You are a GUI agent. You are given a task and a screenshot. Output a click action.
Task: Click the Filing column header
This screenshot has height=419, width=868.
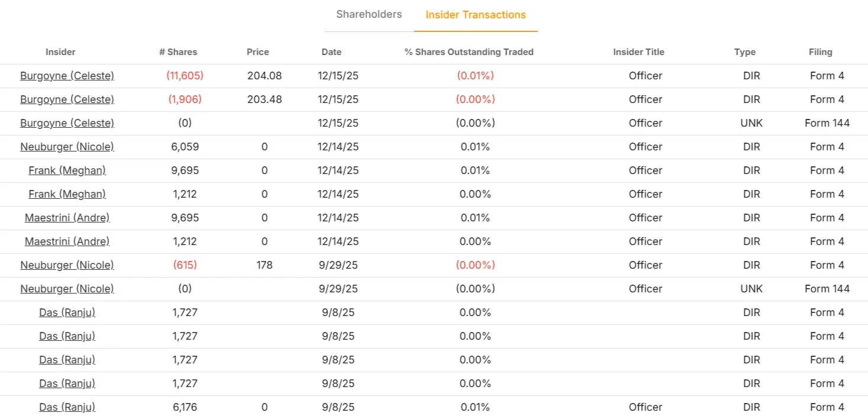pos(820,51)
